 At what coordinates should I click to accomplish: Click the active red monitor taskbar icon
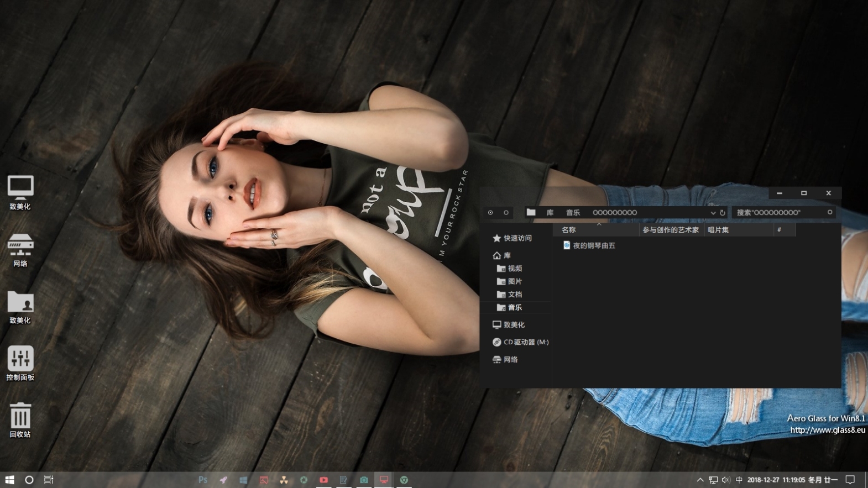[x=384, y=480]
